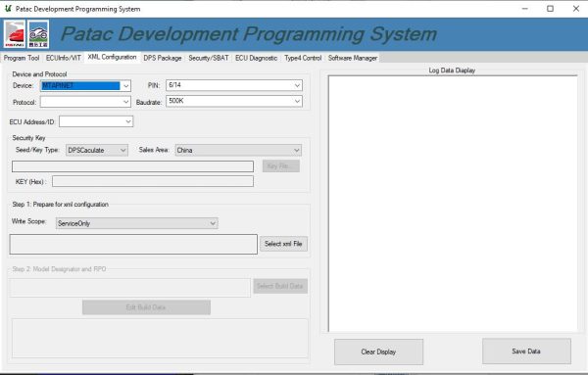588x375 pixels.
Task: Click the blue vehicle logo icon
Action: coord(38,34)
